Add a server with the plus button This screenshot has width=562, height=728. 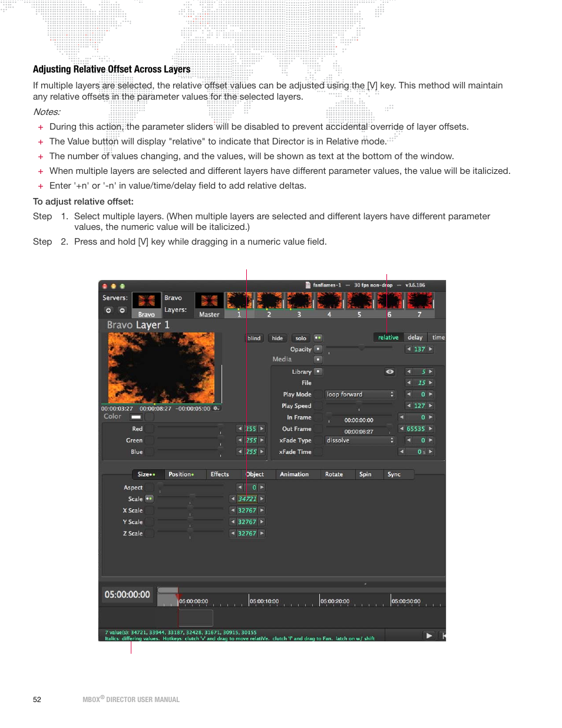click(x=108, y=310)
